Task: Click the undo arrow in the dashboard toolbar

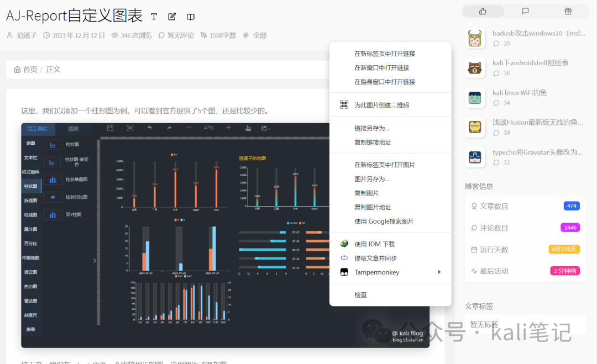Action: coord(150,128)
